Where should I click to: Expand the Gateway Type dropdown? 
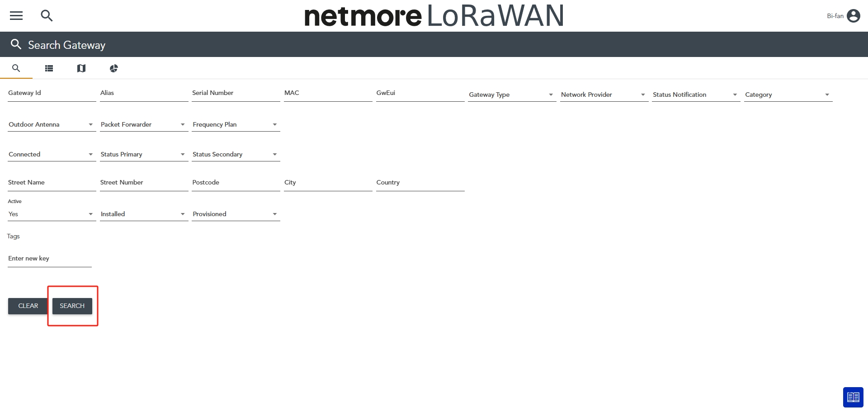pyautogui.click(x=512, y=95)
